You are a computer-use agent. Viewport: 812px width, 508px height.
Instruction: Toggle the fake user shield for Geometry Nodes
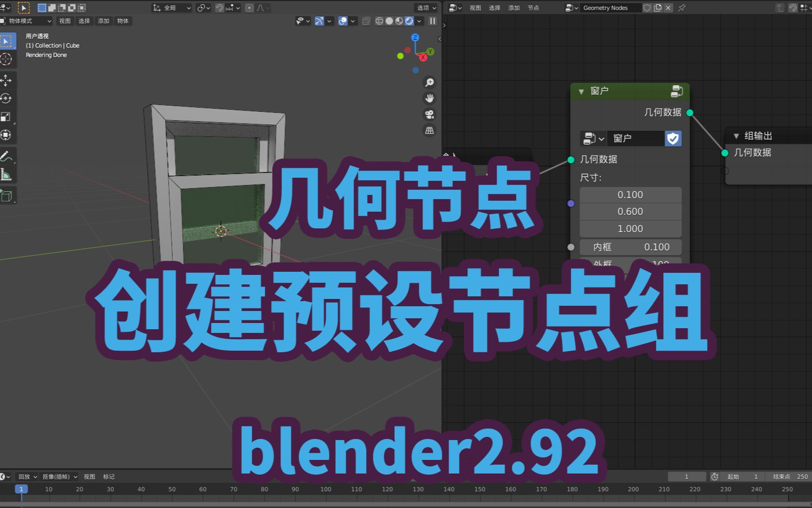click(647, 8)
